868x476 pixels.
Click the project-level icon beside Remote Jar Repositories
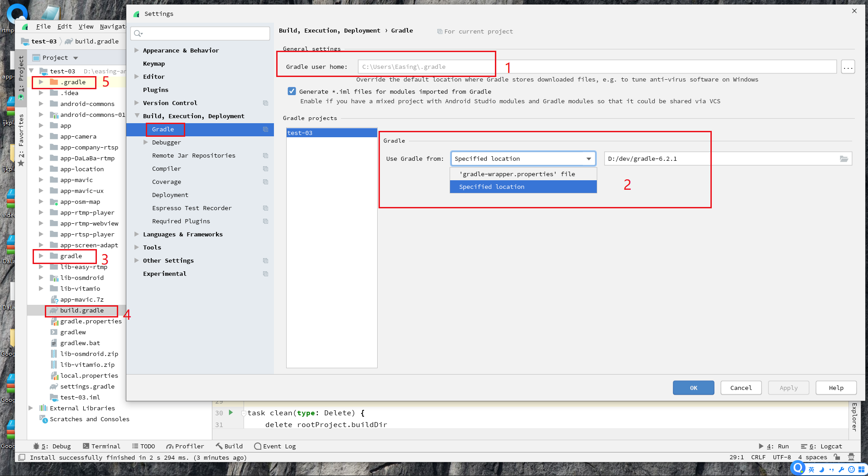pyautogui.click(x=266, y=156)
